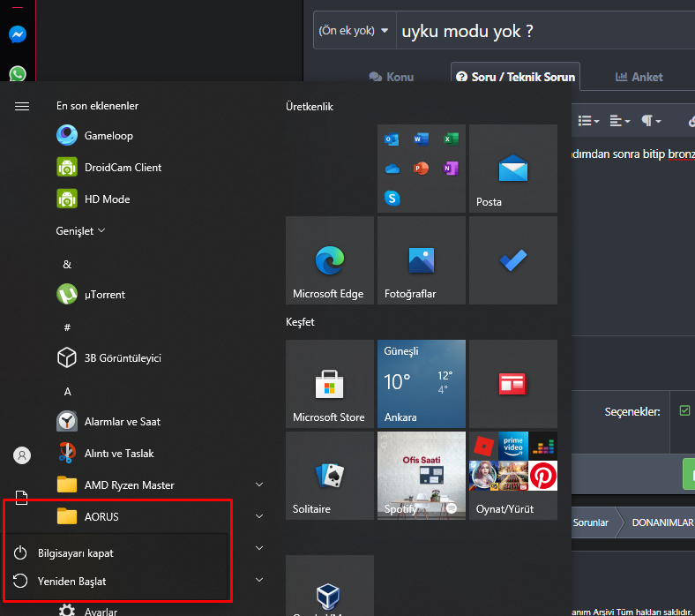Open 3B Görüntüleyici app

point(108,358)
